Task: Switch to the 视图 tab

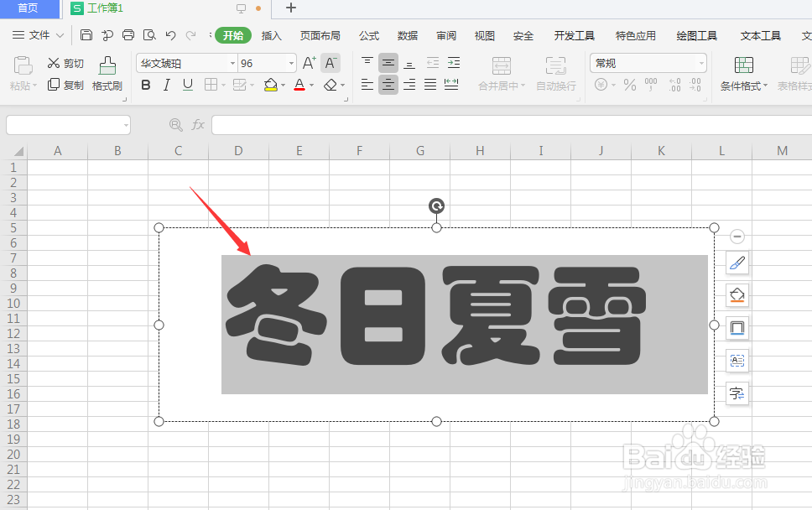Action: pos(485,36)
